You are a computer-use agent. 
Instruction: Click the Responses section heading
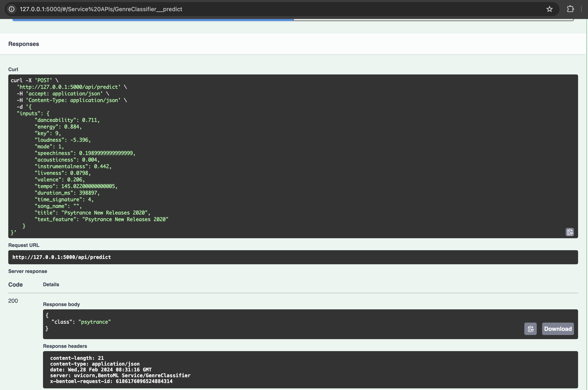coord(24,44)
